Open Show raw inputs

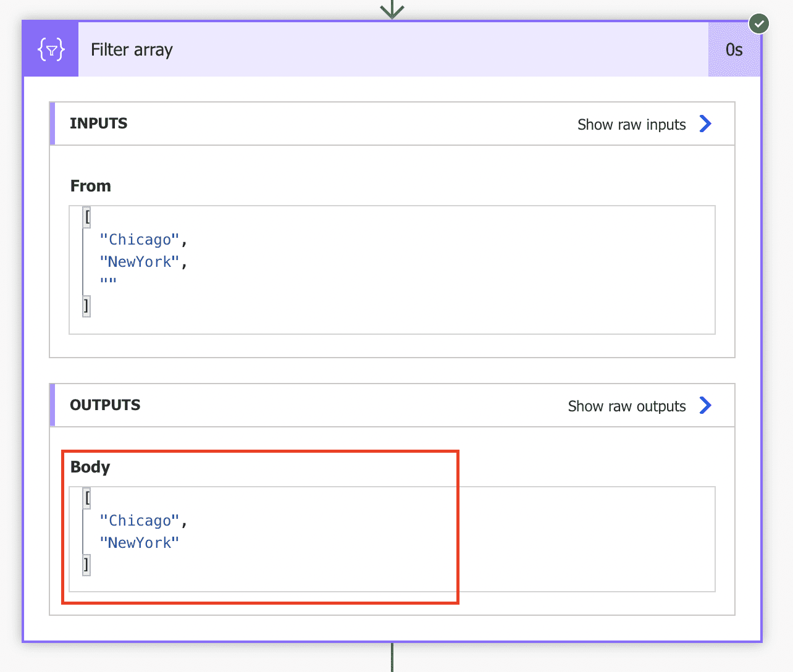tap(631, 124)
